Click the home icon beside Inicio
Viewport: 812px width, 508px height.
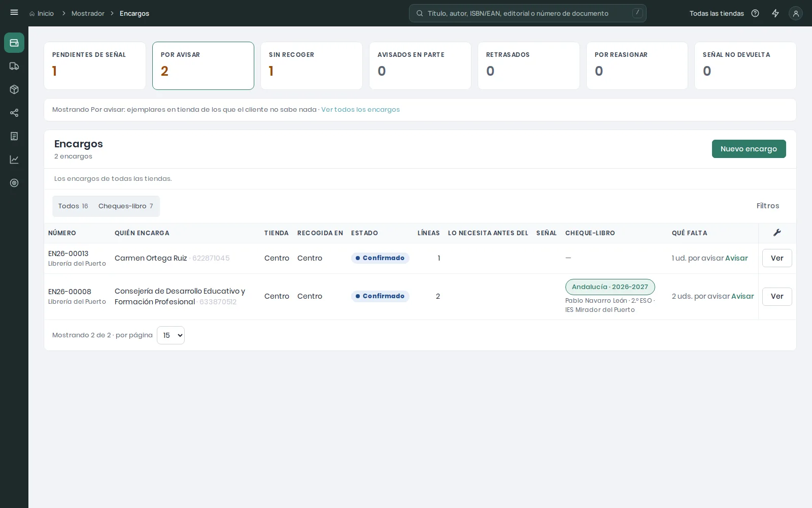point(32,14)
